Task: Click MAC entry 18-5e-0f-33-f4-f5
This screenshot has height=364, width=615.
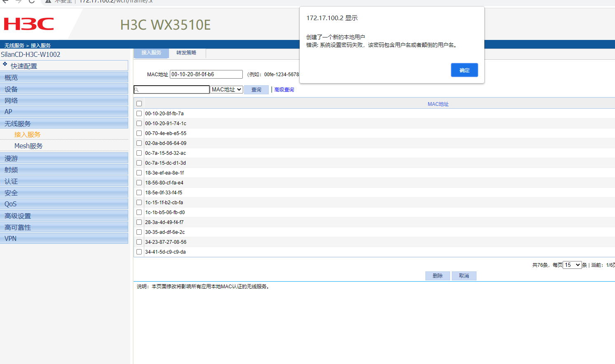Action: pyautogui.click(x=164, y=193)
